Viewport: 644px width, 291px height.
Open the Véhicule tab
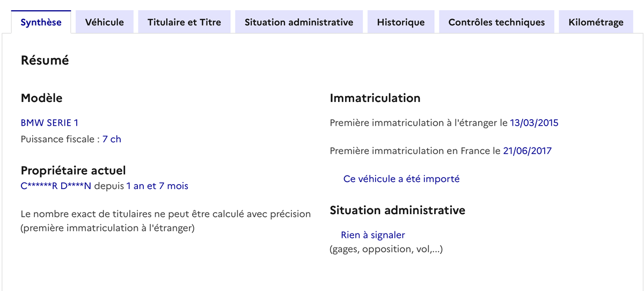tap(105, 22)
